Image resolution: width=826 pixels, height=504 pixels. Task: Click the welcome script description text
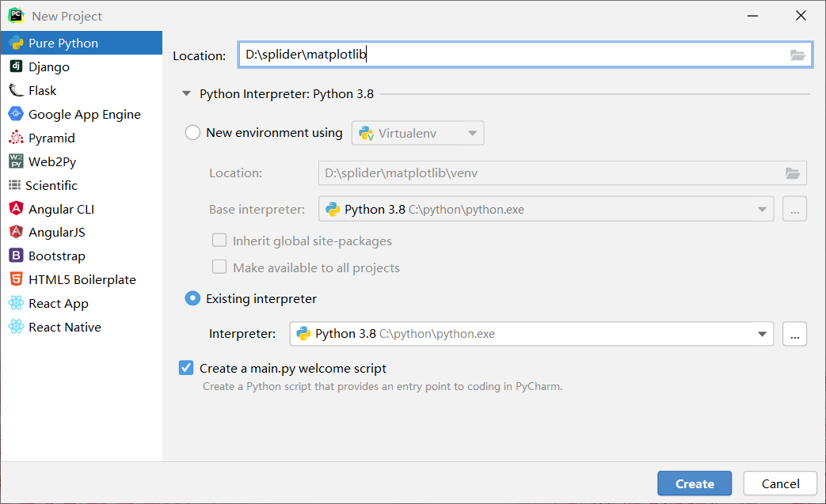tap(383, 386)
